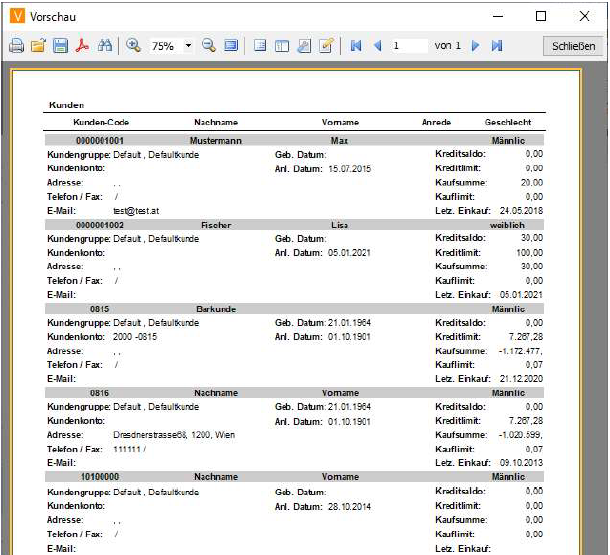Click last purchase date 21.12.2020
The image size is (610, 555).
521,379
